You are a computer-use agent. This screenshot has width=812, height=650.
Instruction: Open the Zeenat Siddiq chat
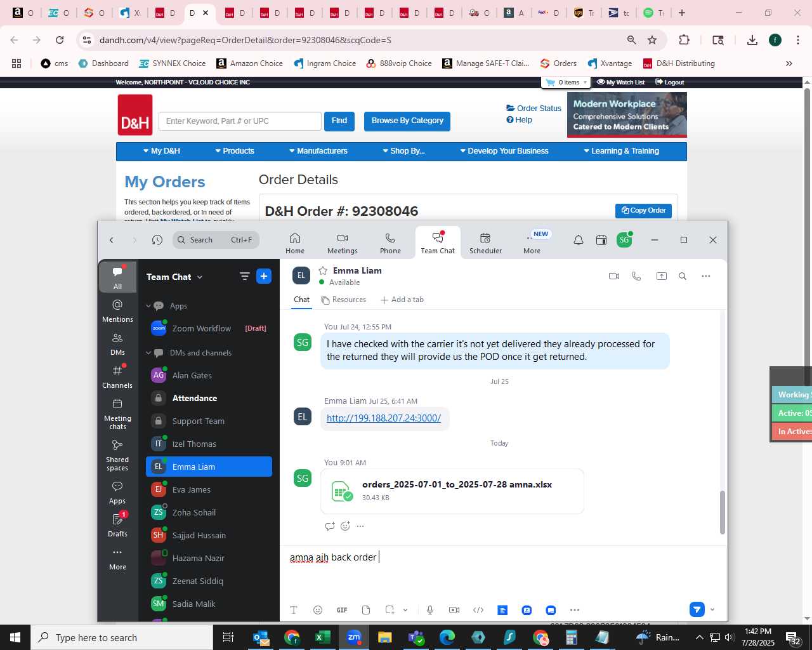click(x=209, y=581)
